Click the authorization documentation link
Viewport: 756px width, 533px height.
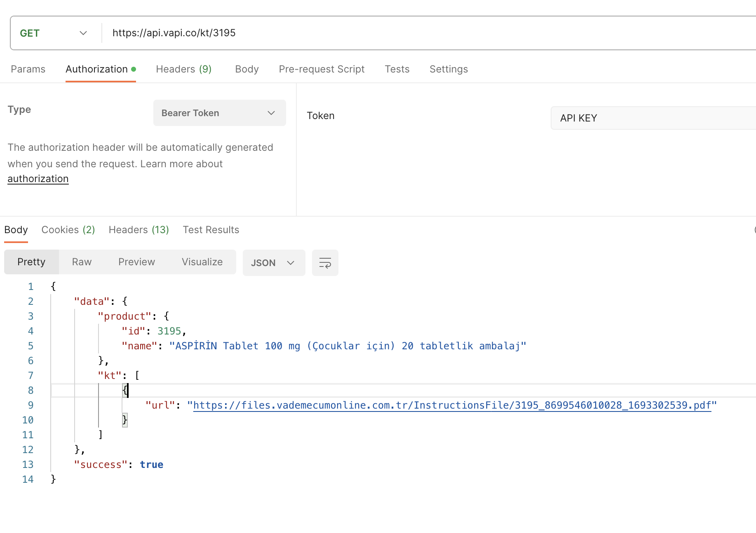pos(38,179)
